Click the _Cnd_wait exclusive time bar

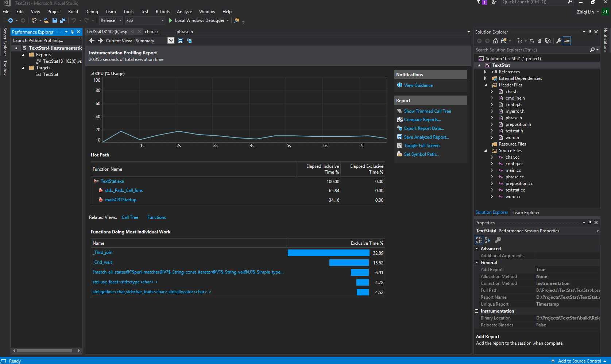pyautogui.click(x=349, y=263)
